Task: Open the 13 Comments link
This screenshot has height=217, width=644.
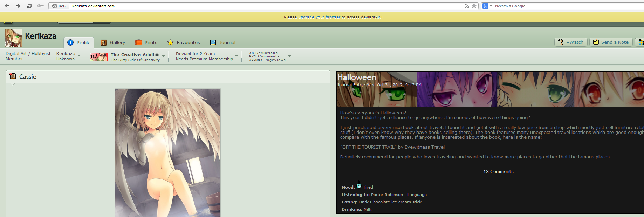Action: 498,171
